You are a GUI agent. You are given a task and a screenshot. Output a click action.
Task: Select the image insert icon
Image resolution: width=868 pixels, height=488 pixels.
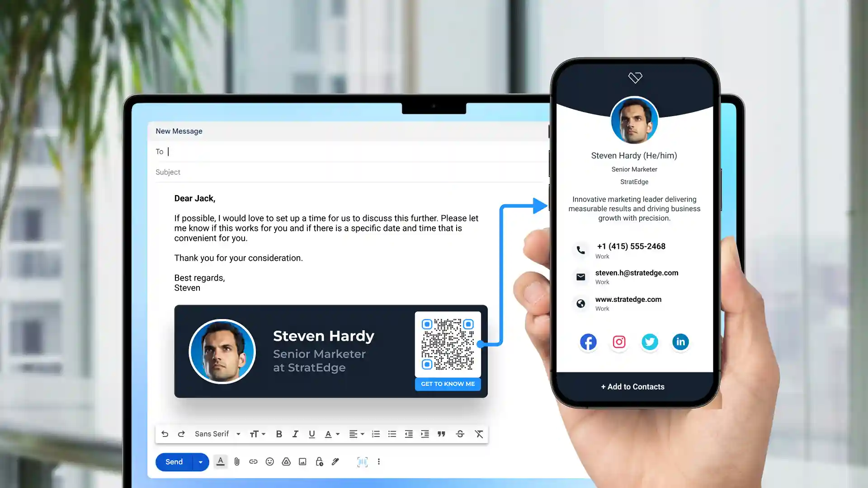pos(302,462)
